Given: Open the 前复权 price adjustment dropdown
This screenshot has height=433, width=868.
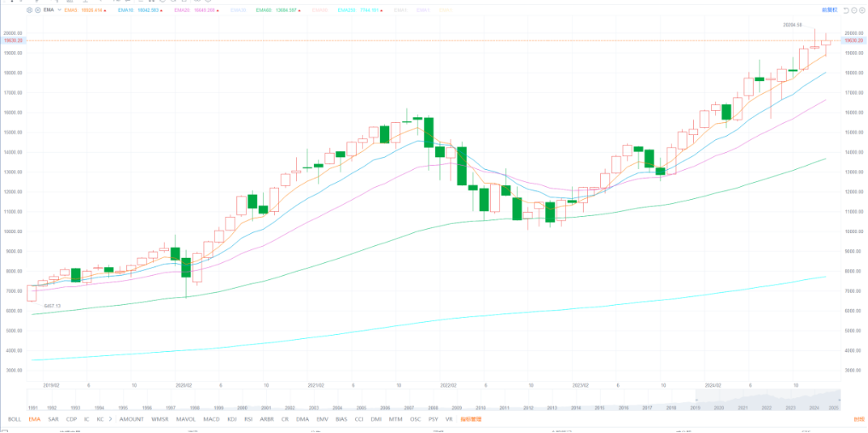Looking at the screenshot, I should pos(829,9).
